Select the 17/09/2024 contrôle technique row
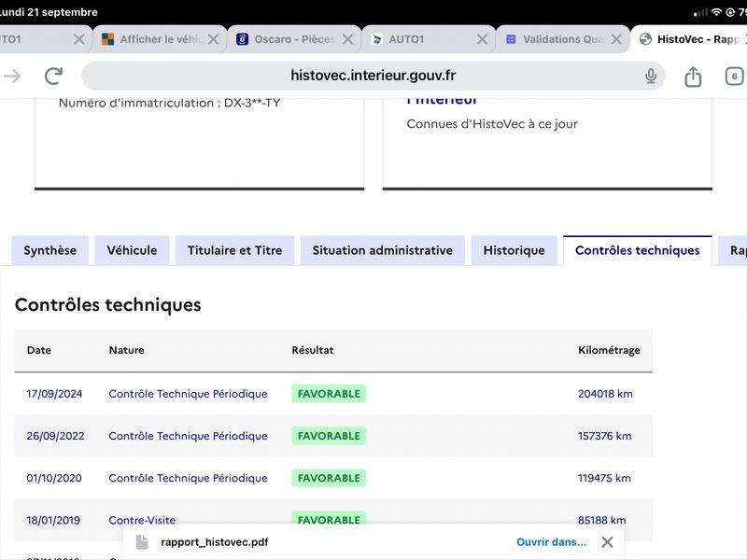Image resolution: width=747 pixels, height=560 pixels. [333, 394]
